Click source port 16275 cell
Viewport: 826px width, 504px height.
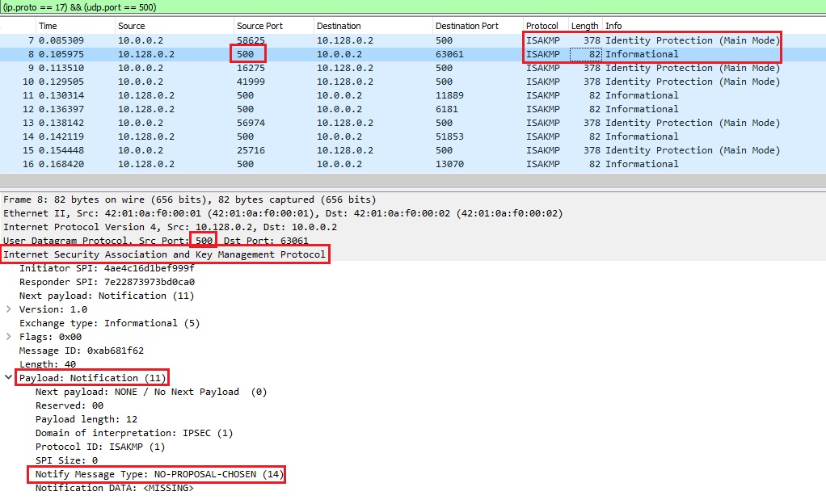point(251,68)
